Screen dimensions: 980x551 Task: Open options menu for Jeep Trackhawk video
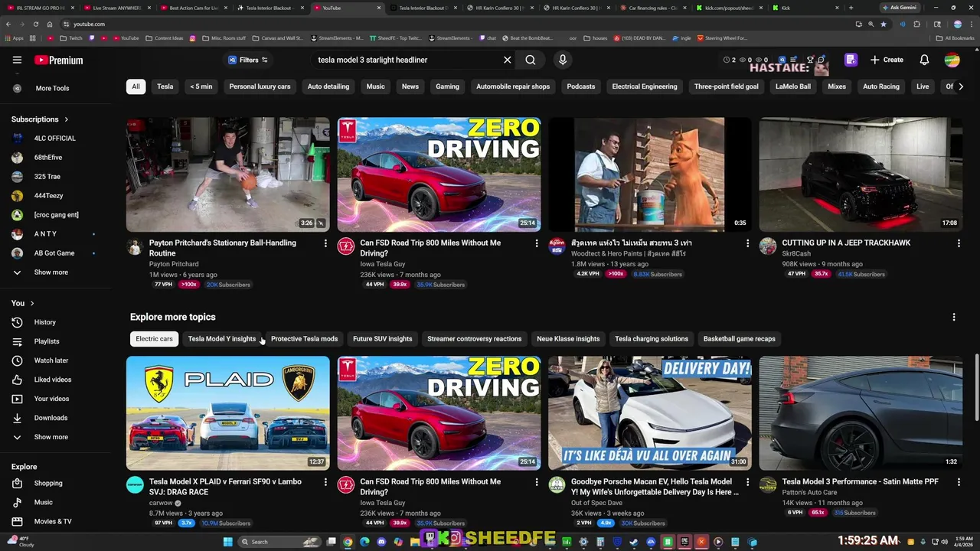[959, 243]
